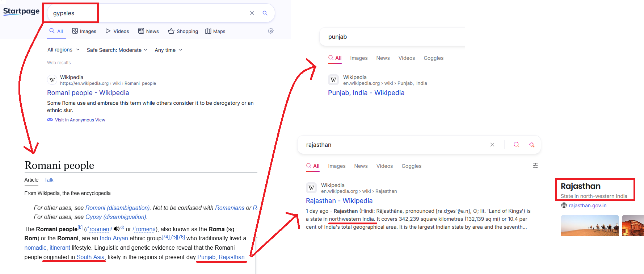Click the Startpage logo

pyautogui.click(x=21, y=12)
